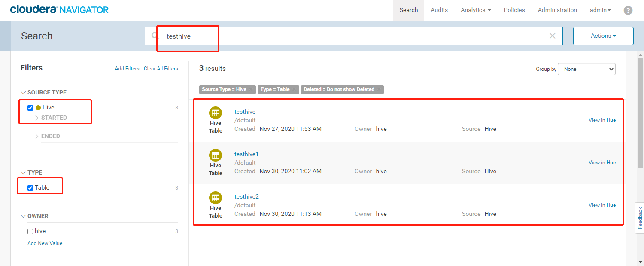The image size is (644, 266).
Task: Open the testhive2 table link
Action: [246, 197]
